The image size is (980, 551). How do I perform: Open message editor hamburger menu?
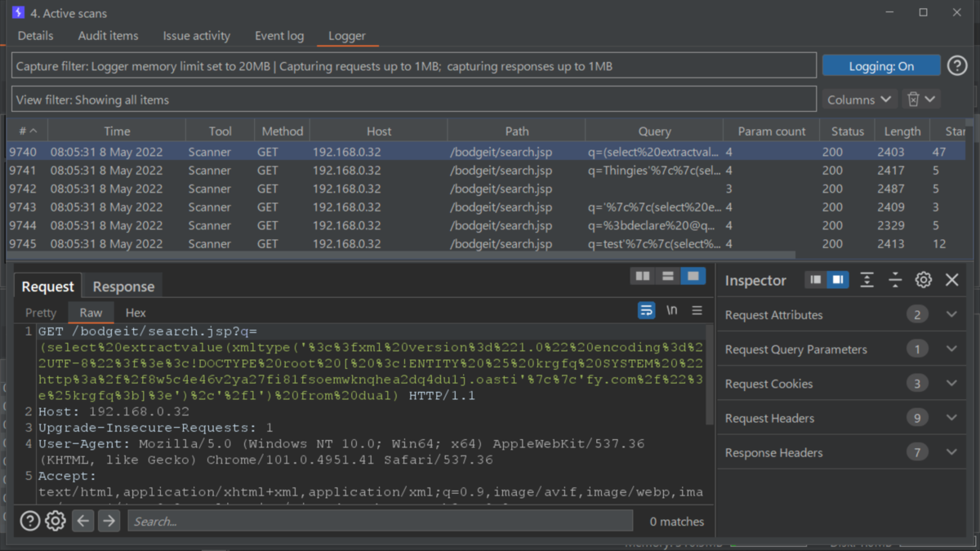point(697,310)
